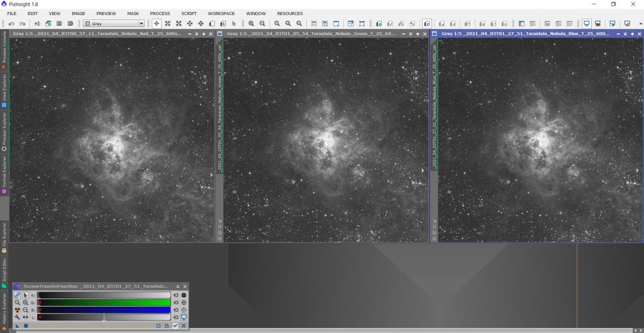Viewport: 644px width, 333px height.
Task: Click the wrench icon in ScreenTransferFunction panel
Action: [x=18, y=317]
